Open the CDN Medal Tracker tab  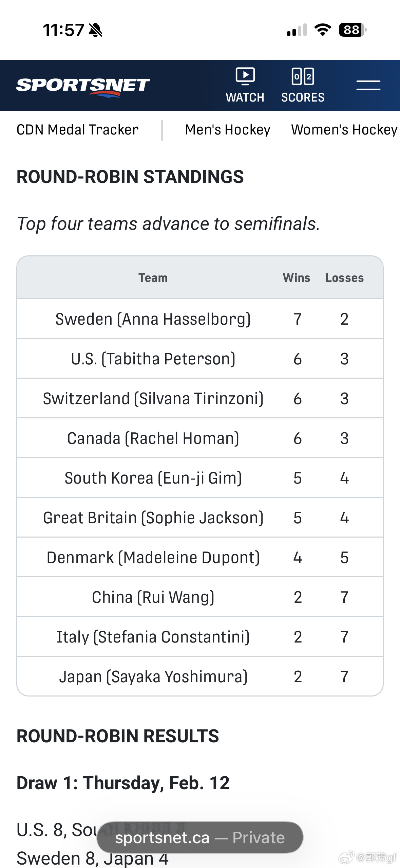tap(78, 130)
